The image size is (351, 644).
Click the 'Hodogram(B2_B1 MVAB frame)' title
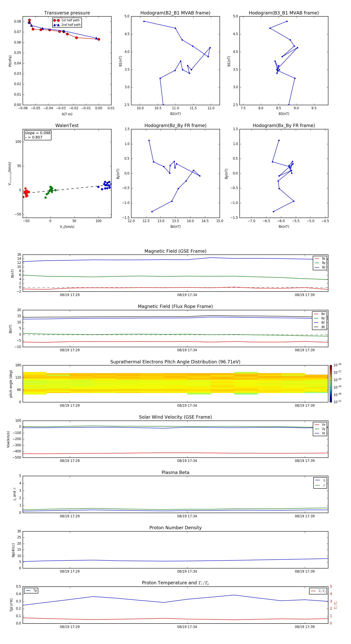pos(175,13)
